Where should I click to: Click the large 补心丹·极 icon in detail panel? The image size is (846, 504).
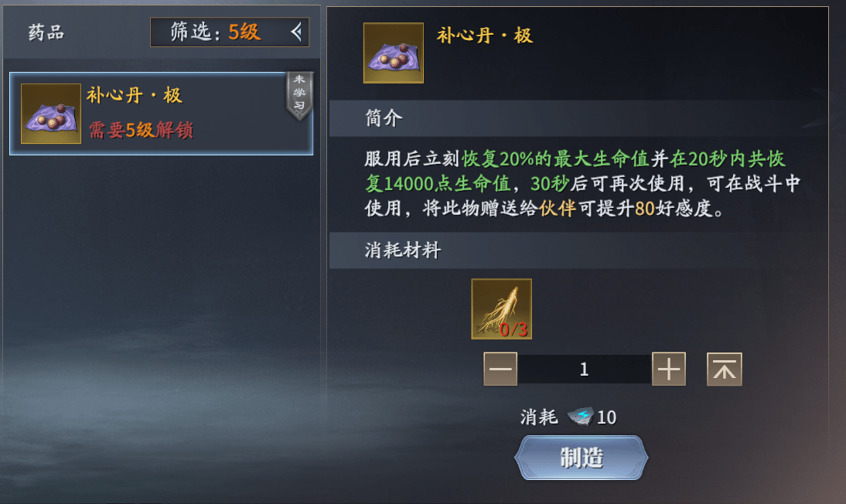coord(394,53)
